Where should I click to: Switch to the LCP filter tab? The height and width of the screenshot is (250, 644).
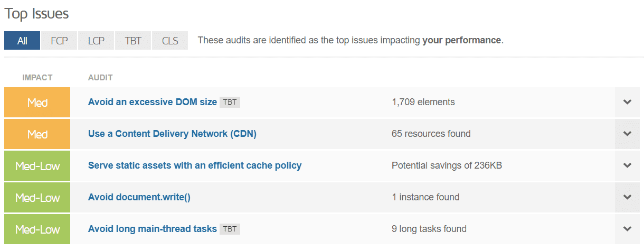point(96,41)
